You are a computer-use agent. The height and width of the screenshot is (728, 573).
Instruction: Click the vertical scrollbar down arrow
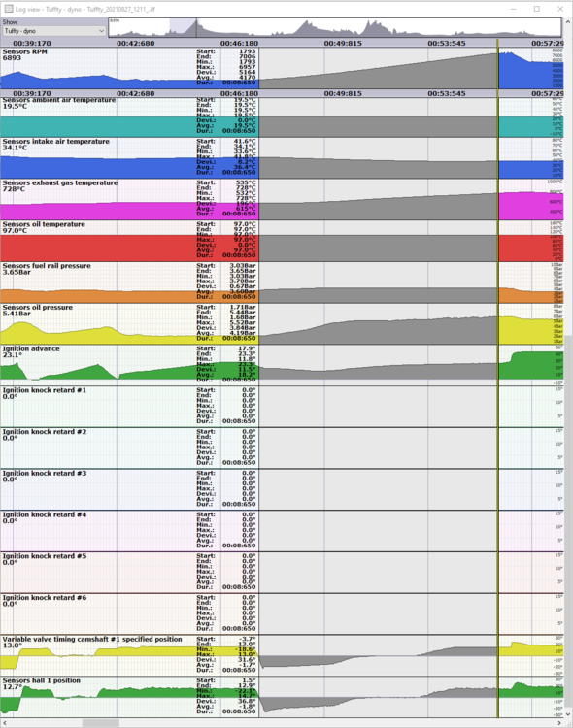tap(568, 714)
